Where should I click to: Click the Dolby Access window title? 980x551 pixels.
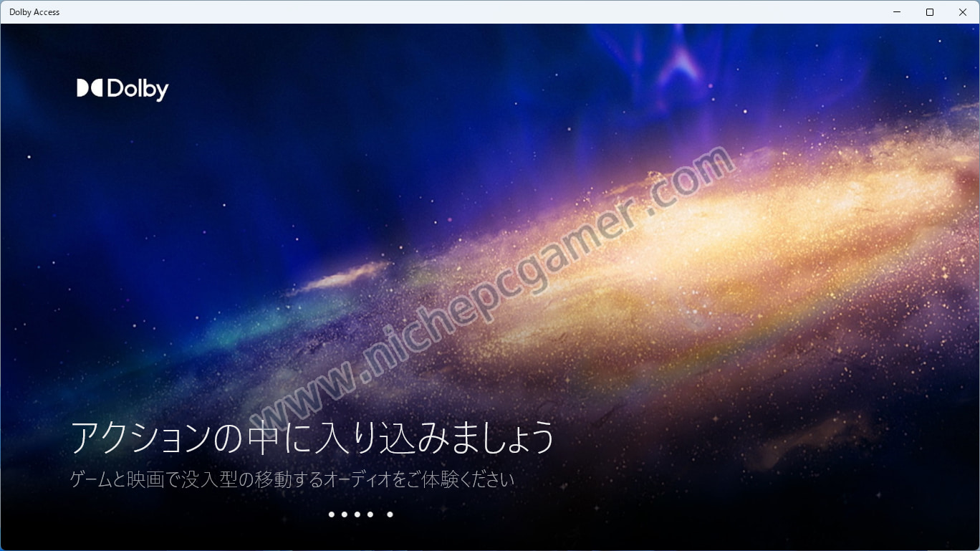34,12
